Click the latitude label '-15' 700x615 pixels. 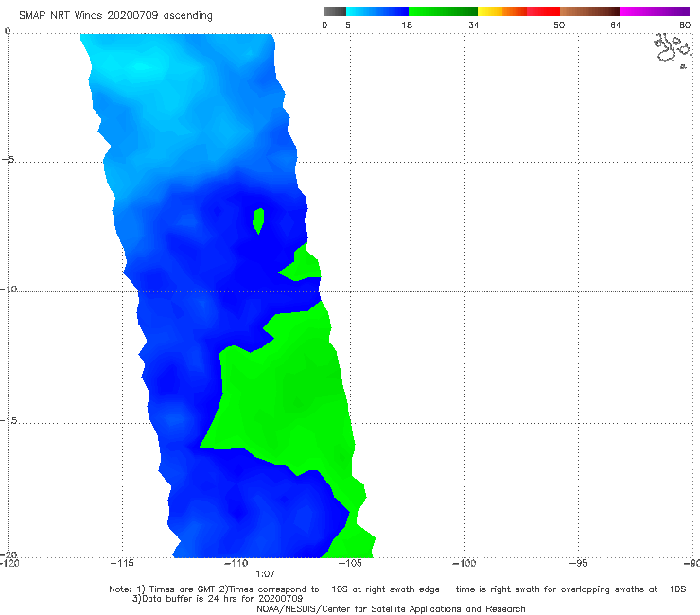9,420
